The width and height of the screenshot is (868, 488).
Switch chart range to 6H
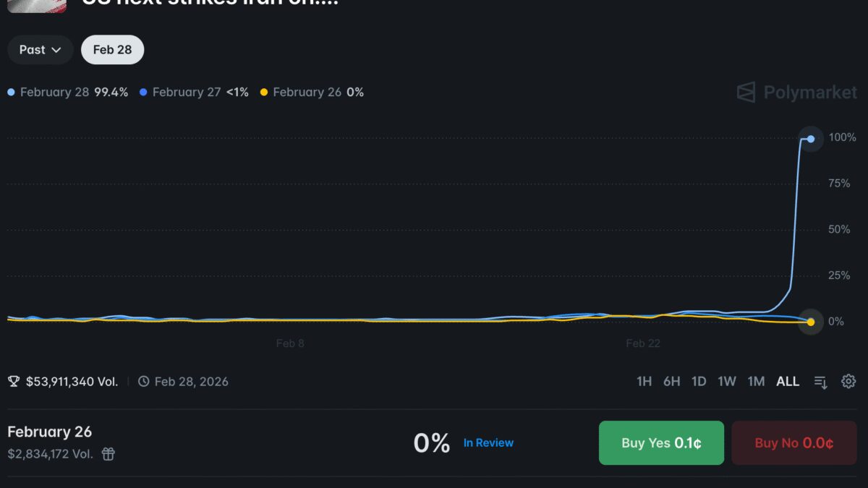(x=671, y=381)
